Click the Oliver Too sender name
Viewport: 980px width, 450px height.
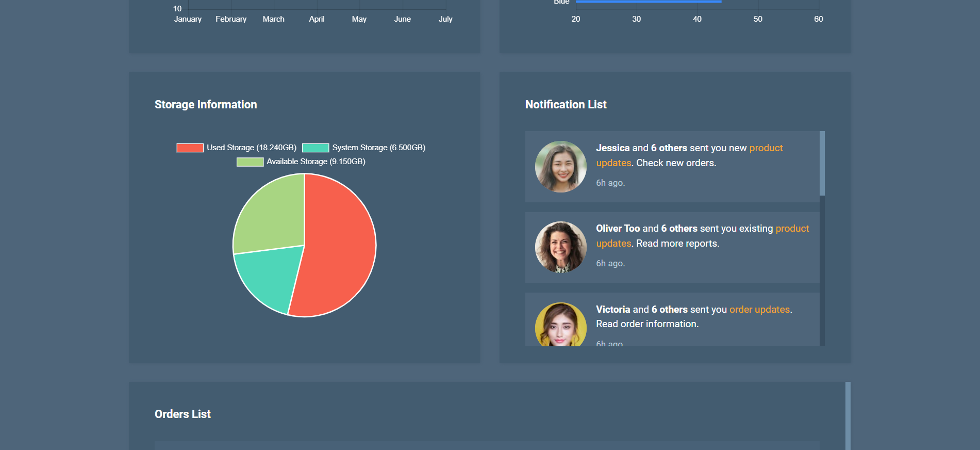point(618,229)
